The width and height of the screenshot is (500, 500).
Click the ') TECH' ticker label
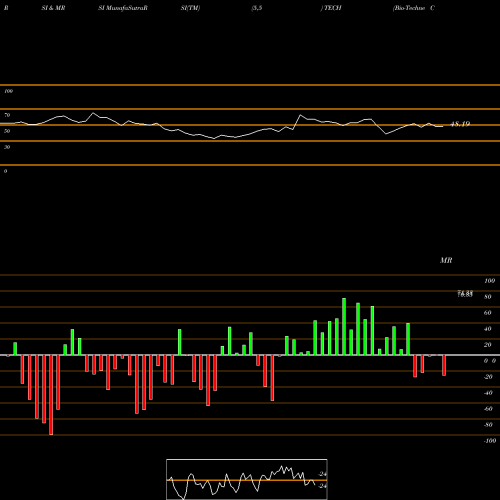(x=331, y=8)
